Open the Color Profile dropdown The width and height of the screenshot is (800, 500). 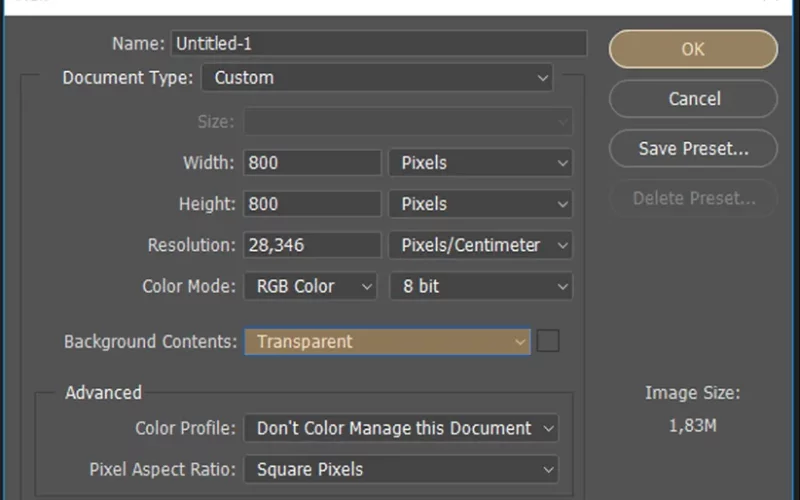point(401,428)
